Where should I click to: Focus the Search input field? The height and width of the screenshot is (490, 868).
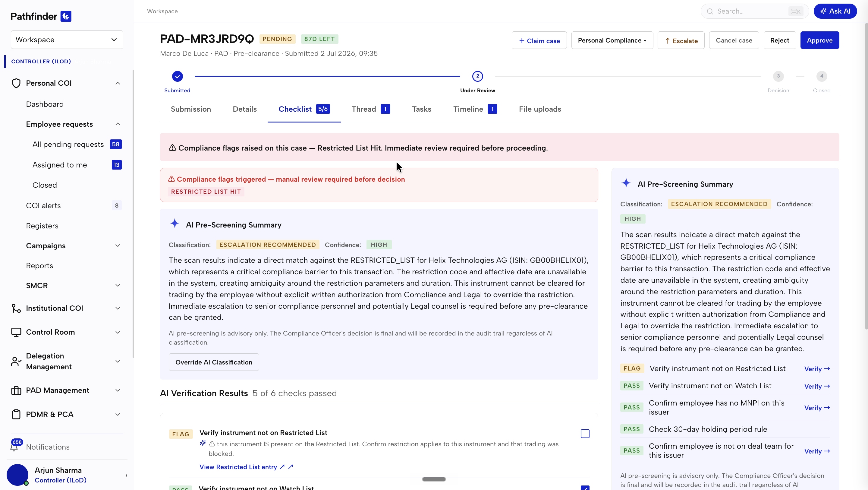(754, 11)
